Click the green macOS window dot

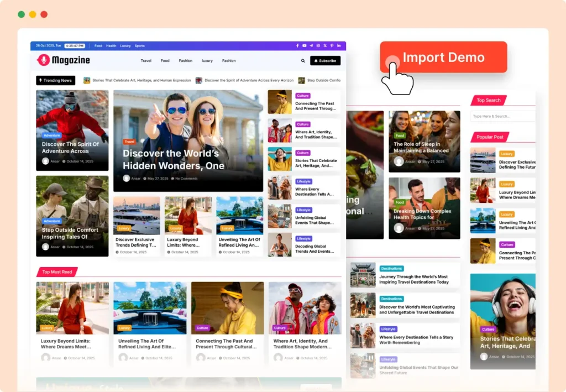pyautogui.click(x=21, y=14)
